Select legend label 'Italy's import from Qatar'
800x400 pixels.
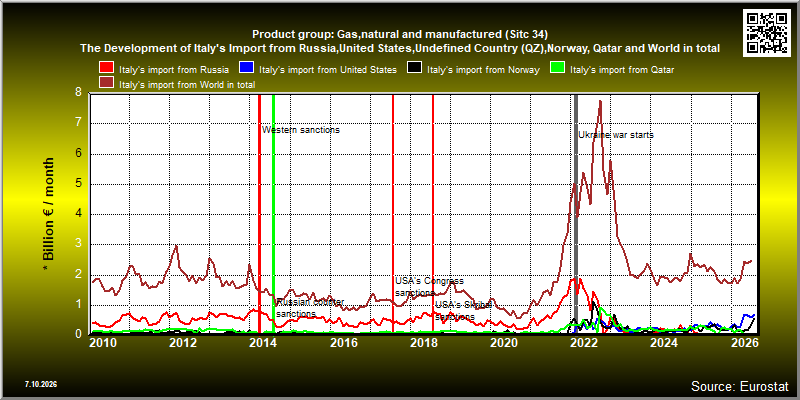(622, 70)
